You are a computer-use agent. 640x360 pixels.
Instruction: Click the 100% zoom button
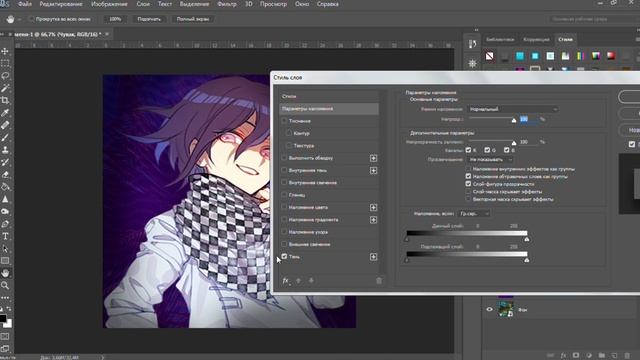point(115,19)
